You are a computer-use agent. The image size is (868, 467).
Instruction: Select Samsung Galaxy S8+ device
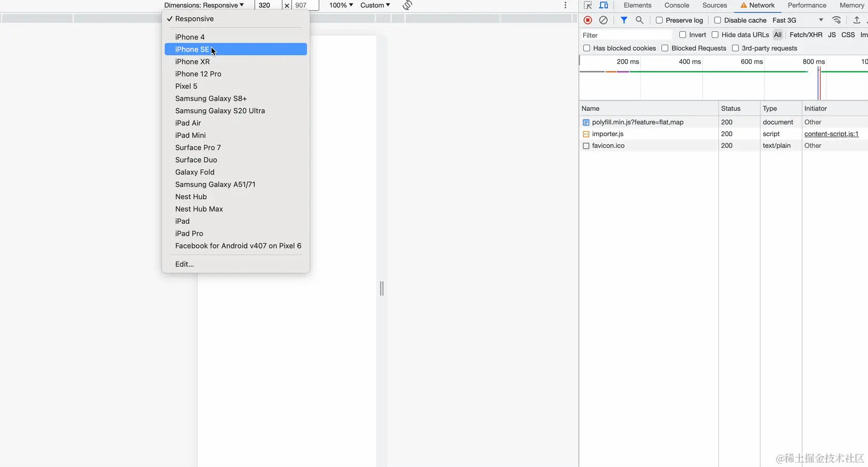pyautogui.click(x=236, y=98)
